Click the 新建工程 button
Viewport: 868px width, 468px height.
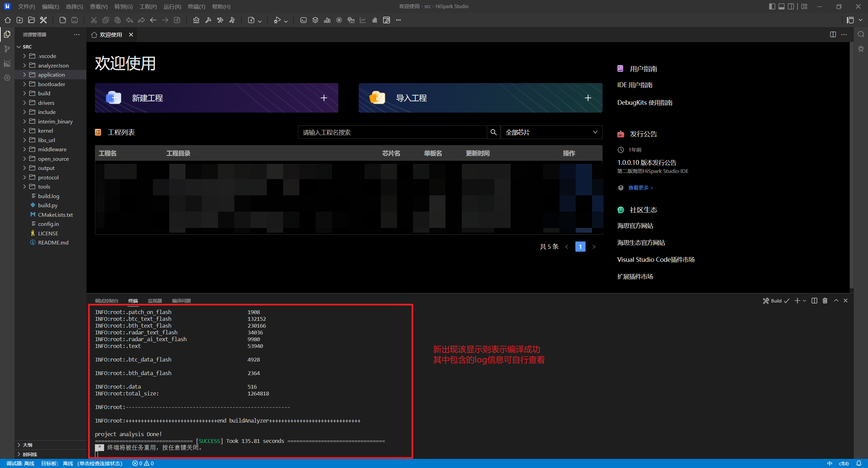[x=216, y=98]
